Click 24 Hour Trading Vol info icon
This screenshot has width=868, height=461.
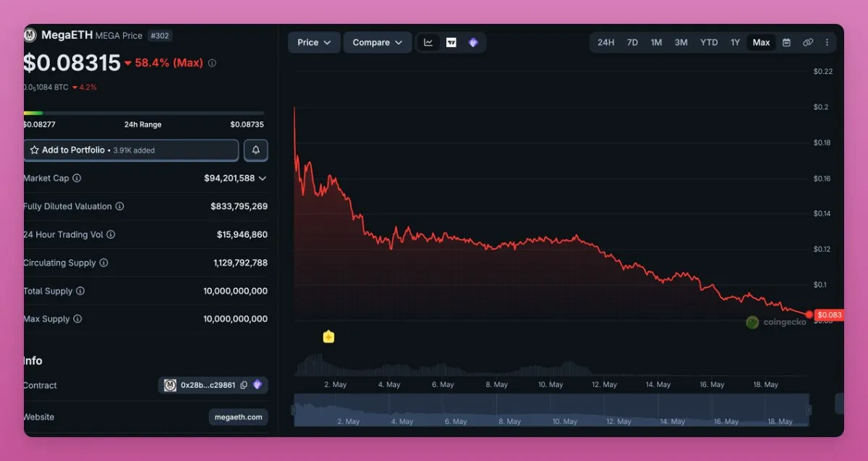111,234
